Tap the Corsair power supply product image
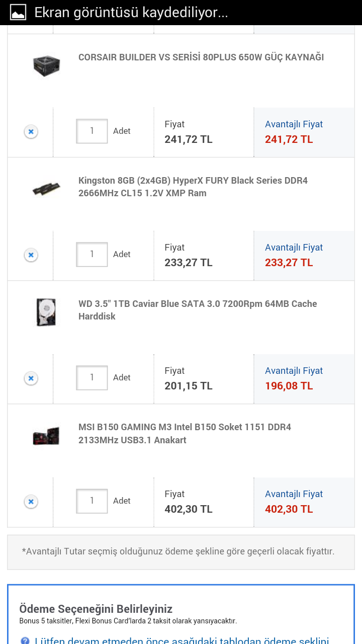The width and height of the screenshot is (362, 644). click(x=46, y=66)
